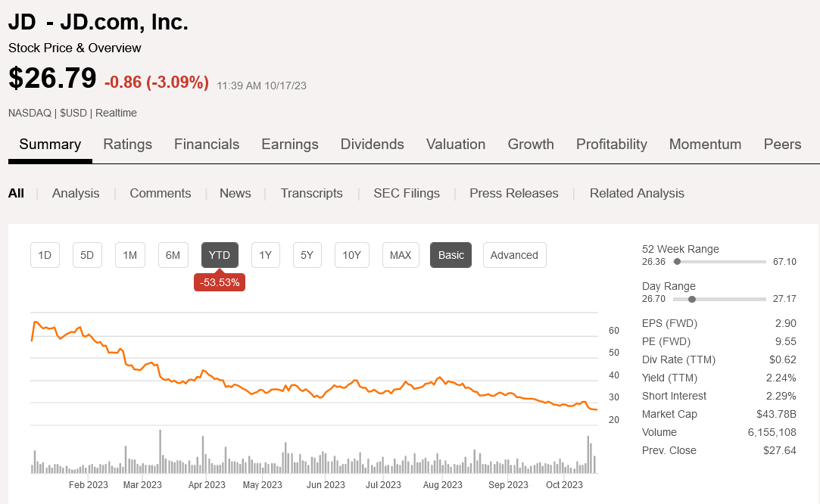Viewport: 820px width, 504px height.
Task: Select the YTD chart range
Action: click(220, 255)
